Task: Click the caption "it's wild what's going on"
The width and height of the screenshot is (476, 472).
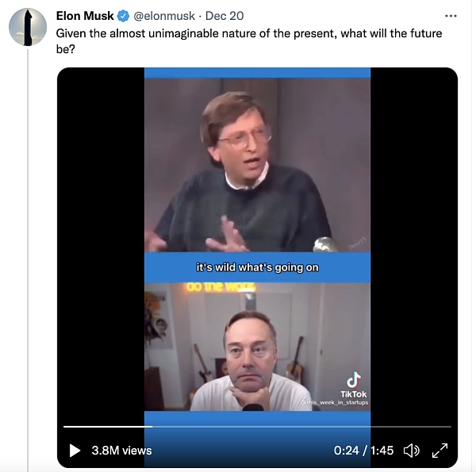Action: [257, 267]
